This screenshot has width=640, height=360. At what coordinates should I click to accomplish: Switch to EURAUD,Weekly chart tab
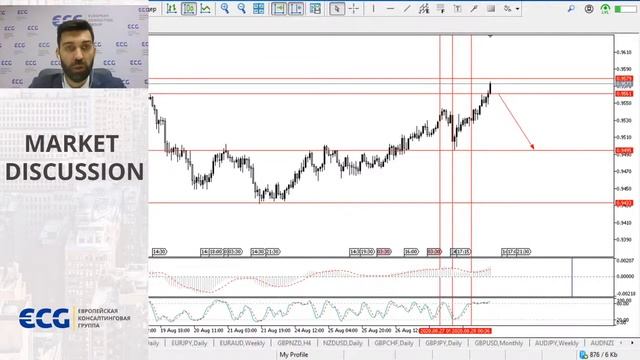(x=242, y=343)
